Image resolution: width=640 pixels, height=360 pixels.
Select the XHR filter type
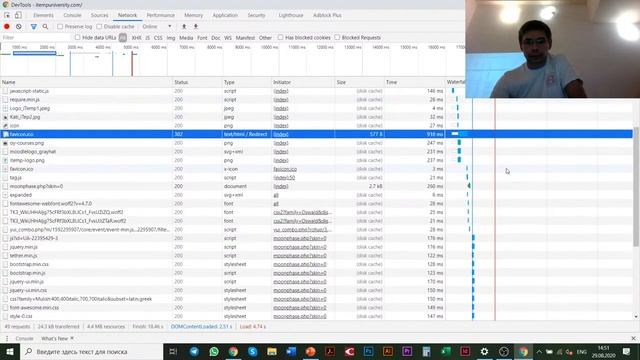[x=136, y=38]
